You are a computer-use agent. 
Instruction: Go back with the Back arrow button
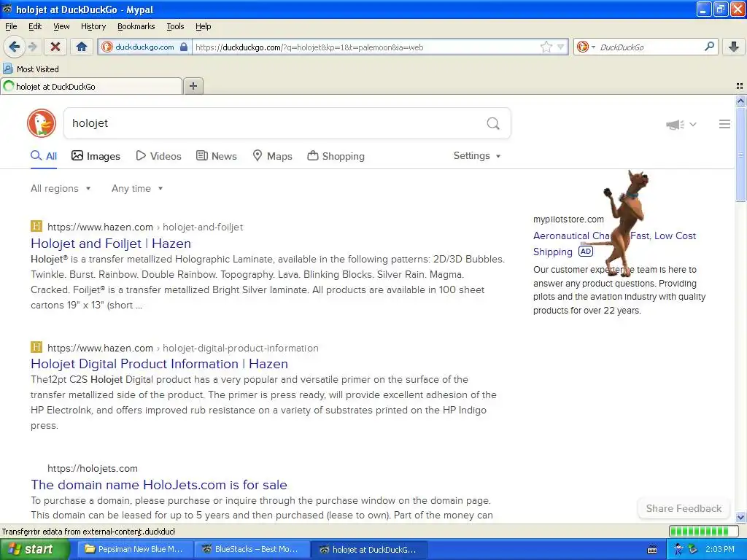point(13,47)
